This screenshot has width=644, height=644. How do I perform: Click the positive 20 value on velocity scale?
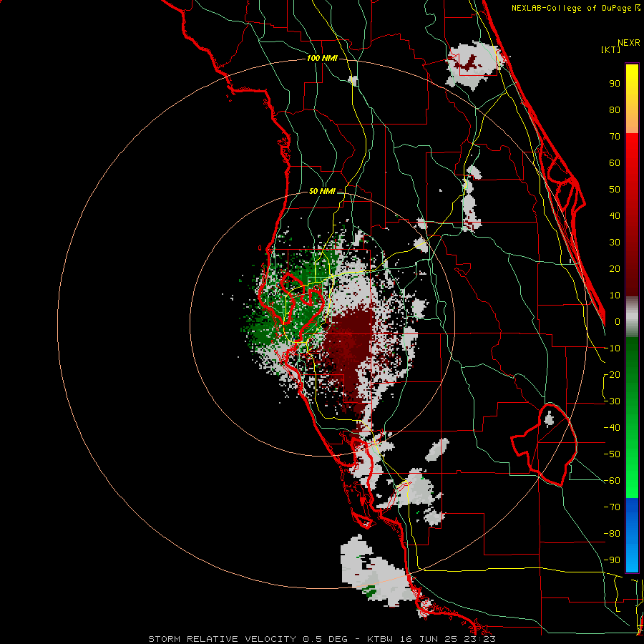(615, 269)
